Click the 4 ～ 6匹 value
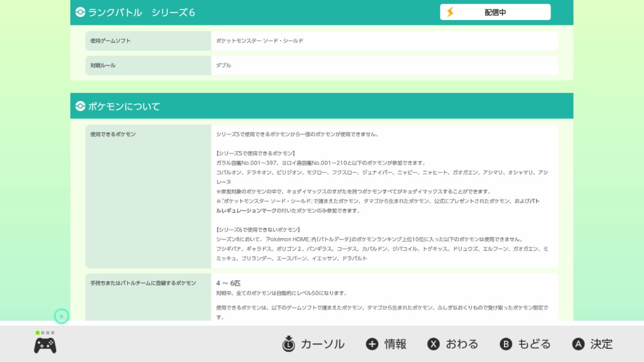Screen dimensions: 644x362 (228, 283)
